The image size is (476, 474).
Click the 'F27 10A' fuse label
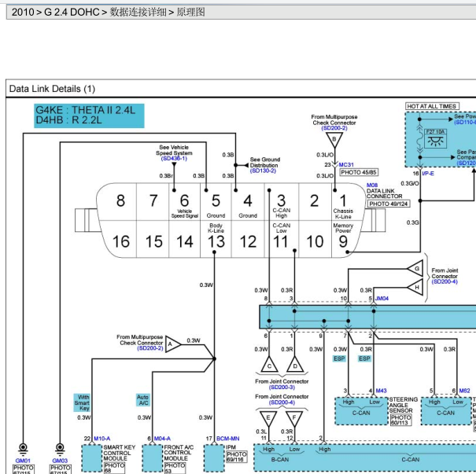click(435, 131)
